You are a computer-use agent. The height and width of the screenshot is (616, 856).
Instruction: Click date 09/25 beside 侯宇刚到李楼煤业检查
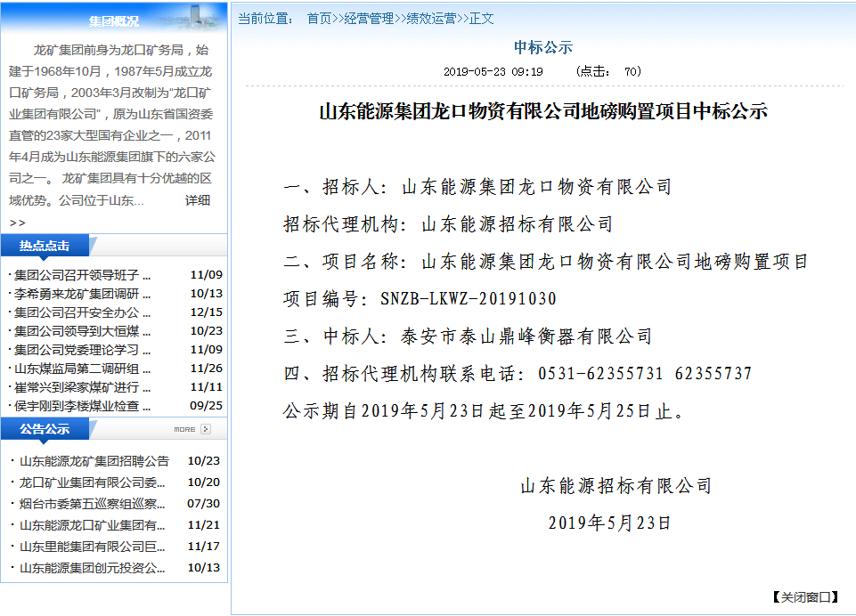click(x=207, y=406)
